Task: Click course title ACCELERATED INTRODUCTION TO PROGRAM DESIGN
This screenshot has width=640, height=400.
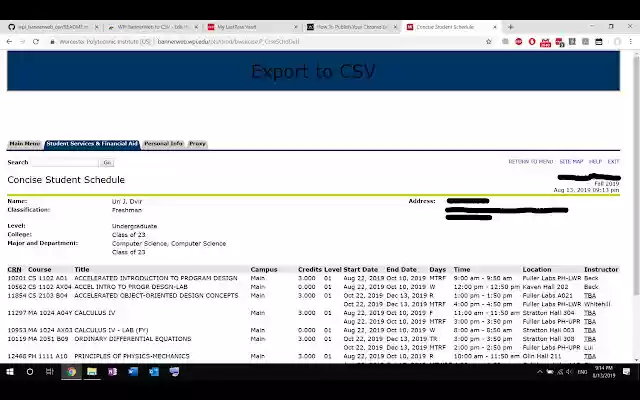Action: [x=156, y=278]
